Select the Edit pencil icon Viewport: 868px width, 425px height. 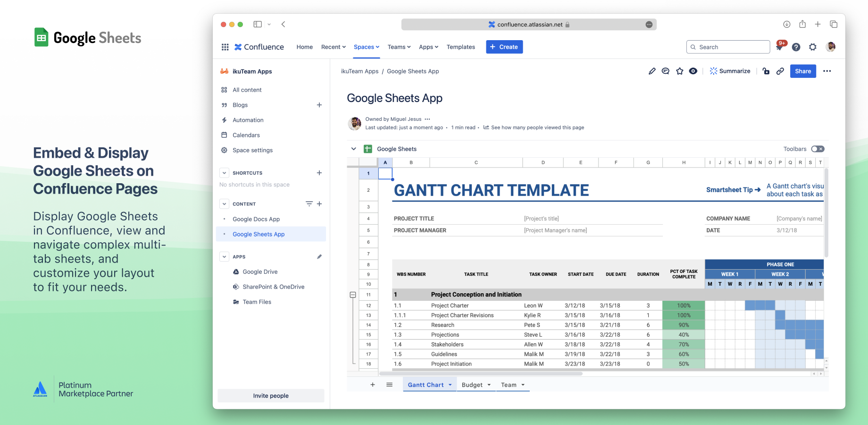[x=652, y=71]
